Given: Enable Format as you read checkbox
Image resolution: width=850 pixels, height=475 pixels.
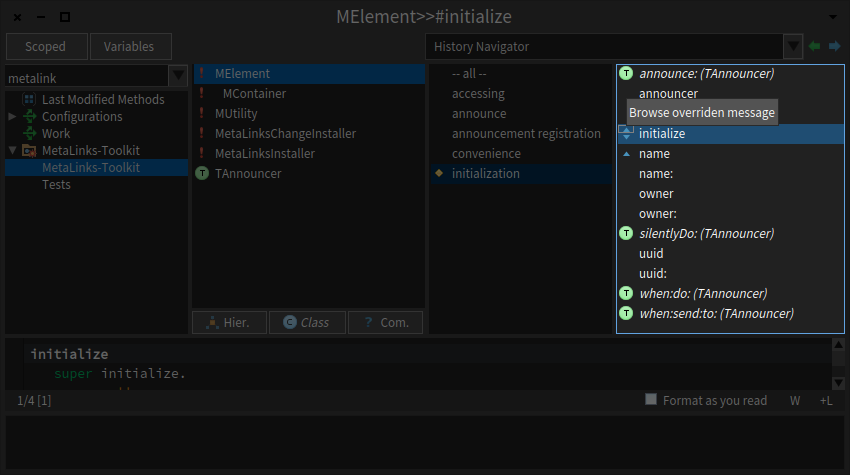Looking at the screenshot, I should click(651, 400).
